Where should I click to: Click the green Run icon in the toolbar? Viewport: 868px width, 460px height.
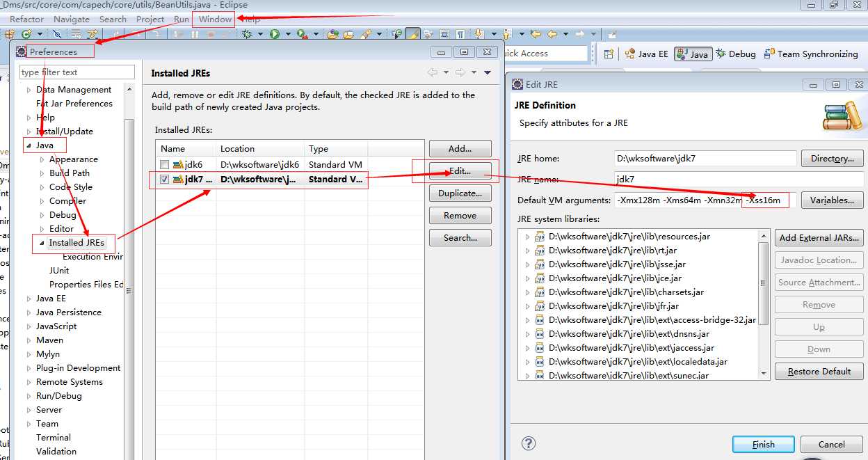pos(274,33)
